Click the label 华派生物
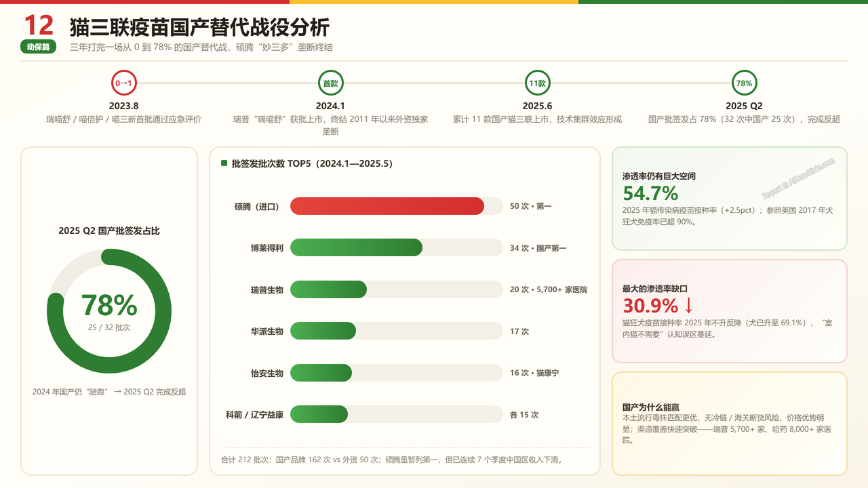The image size is (868, 488). pyautogui.click(x=267, y=331)
